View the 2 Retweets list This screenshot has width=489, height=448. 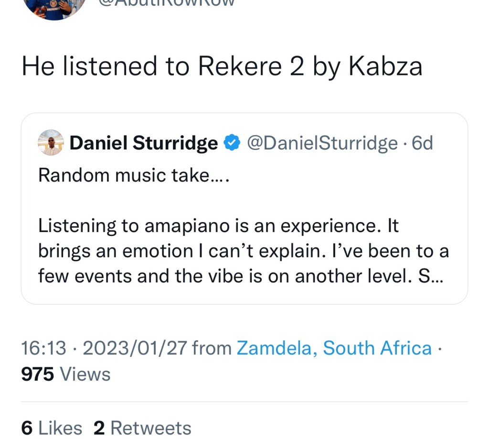(x=142, y=428)
